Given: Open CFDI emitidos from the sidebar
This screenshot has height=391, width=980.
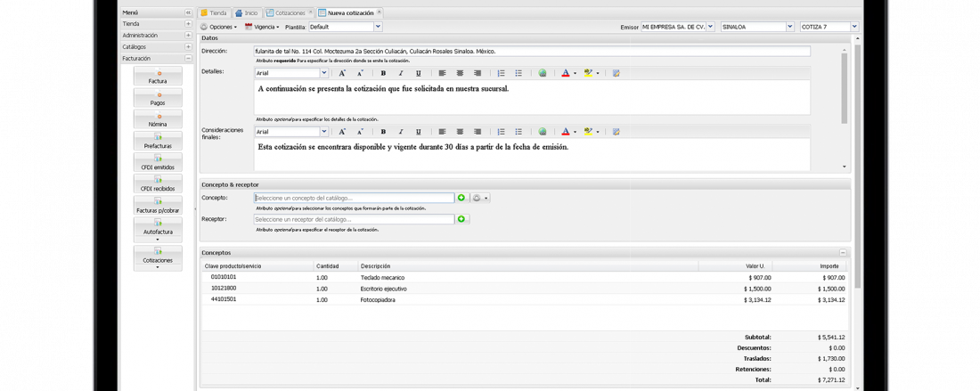Looking at the screenshot, I should pyautogui.click(x=158, y=162).
